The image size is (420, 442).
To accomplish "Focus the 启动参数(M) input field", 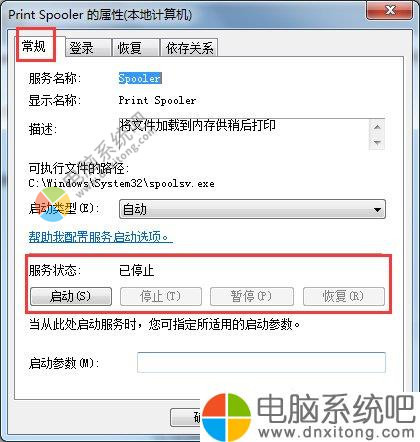I will [x=261, y=362].
